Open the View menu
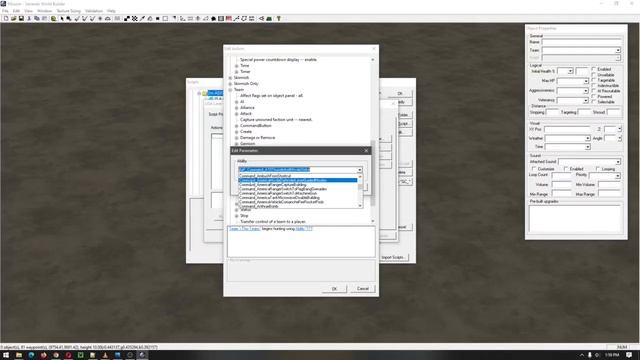This screenshot has height=360, width=640. (x=29, y=11)
